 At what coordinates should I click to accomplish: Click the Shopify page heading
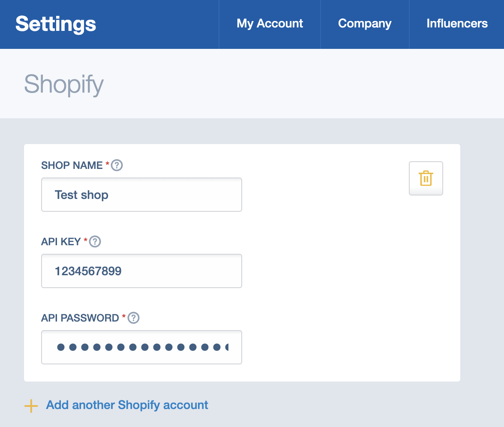point(63,84)
